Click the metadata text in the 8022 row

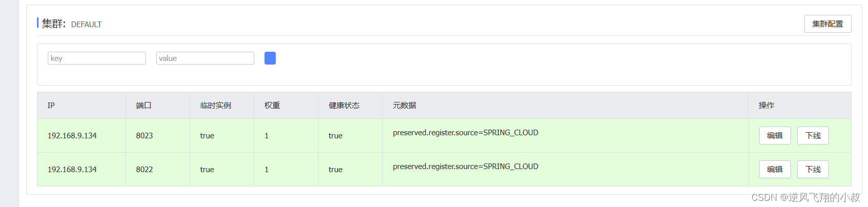coord(465,167)
